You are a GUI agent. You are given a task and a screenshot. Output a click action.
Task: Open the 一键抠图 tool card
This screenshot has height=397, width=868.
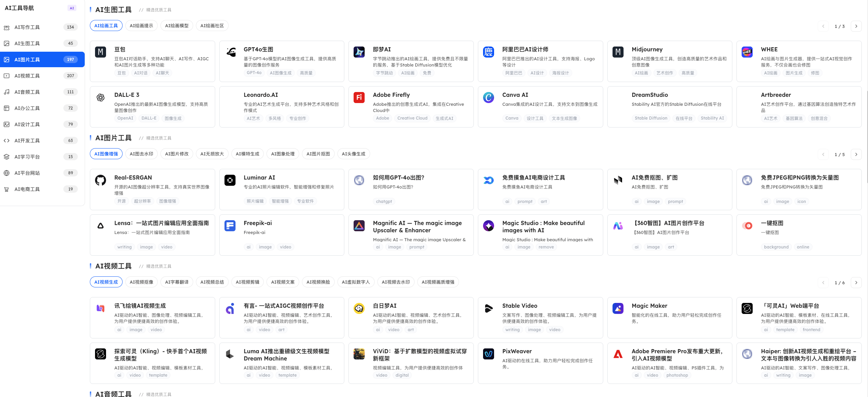click(x=799, y=235)
